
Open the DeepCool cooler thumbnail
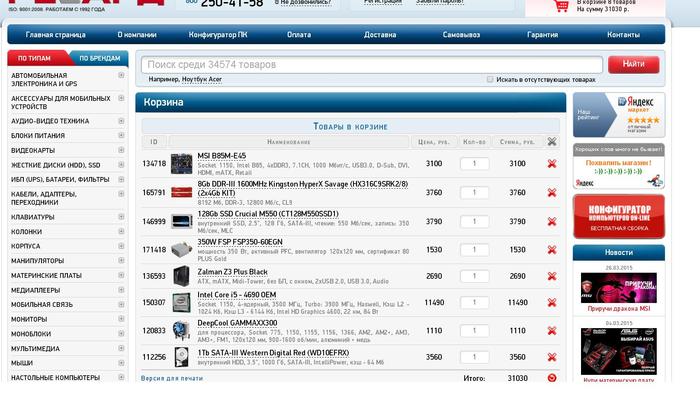tap(181, 331)
